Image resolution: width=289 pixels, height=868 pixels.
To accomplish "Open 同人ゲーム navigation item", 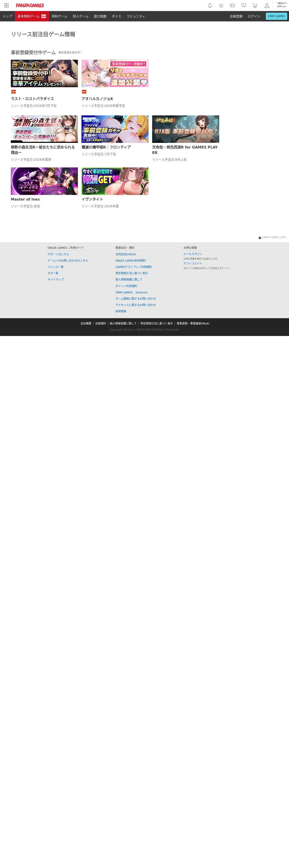I will (80, 16).
